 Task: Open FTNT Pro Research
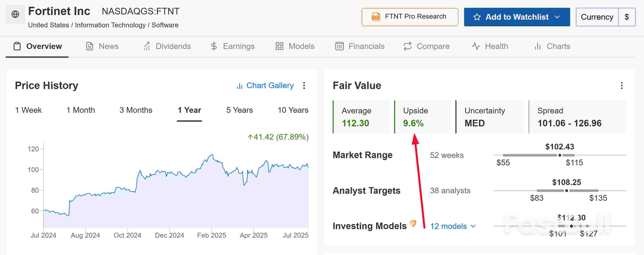409,17
